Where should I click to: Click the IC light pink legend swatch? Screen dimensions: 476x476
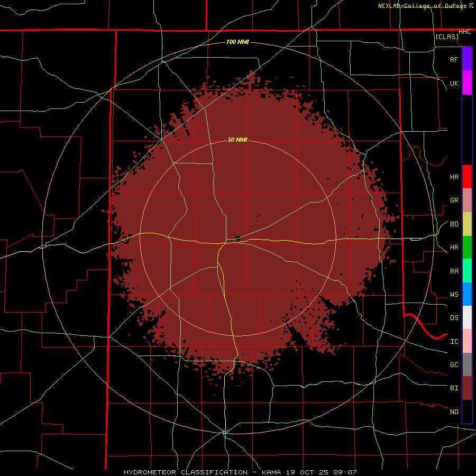click(467, 341)
